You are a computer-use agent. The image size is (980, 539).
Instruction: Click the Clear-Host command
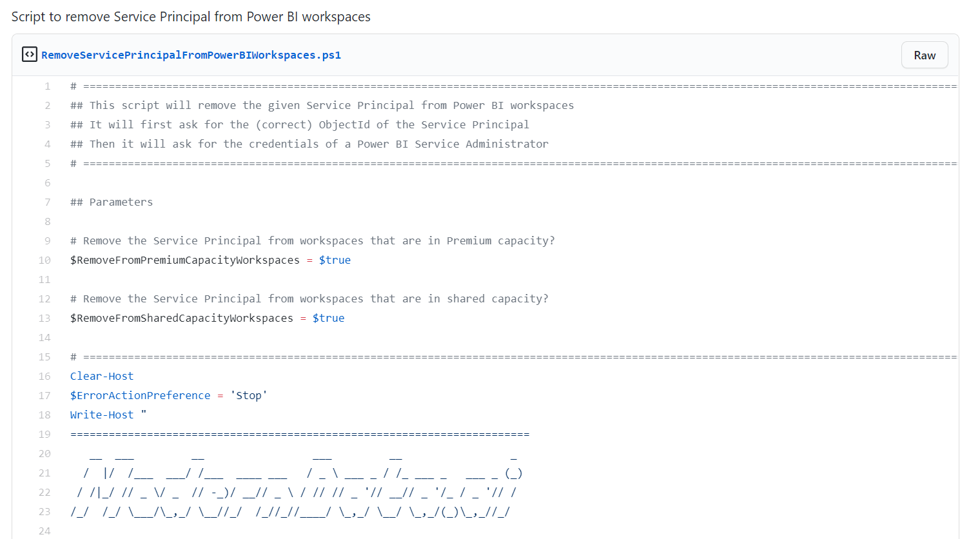102,377
